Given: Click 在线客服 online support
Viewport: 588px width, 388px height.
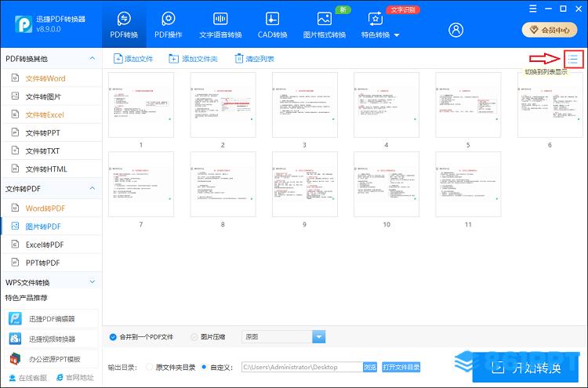Looking at the screenshot, I should point(28,378).
